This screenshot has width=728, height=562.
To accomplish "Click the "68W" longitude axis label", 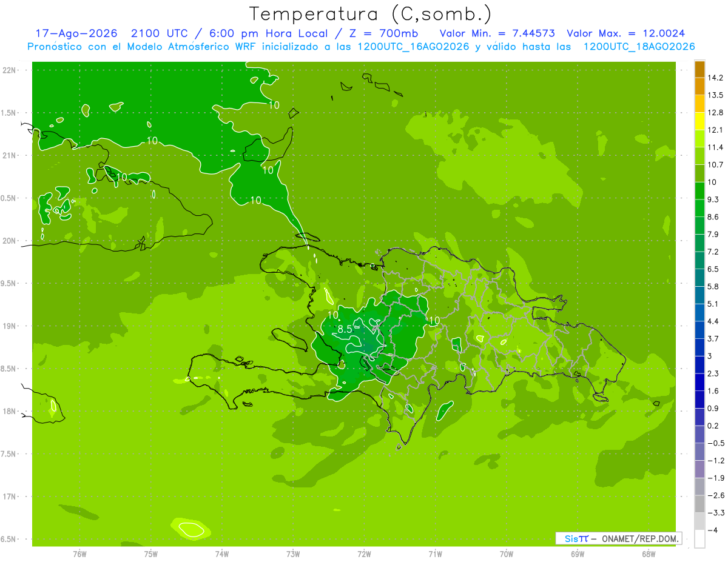I will point(649,554).
